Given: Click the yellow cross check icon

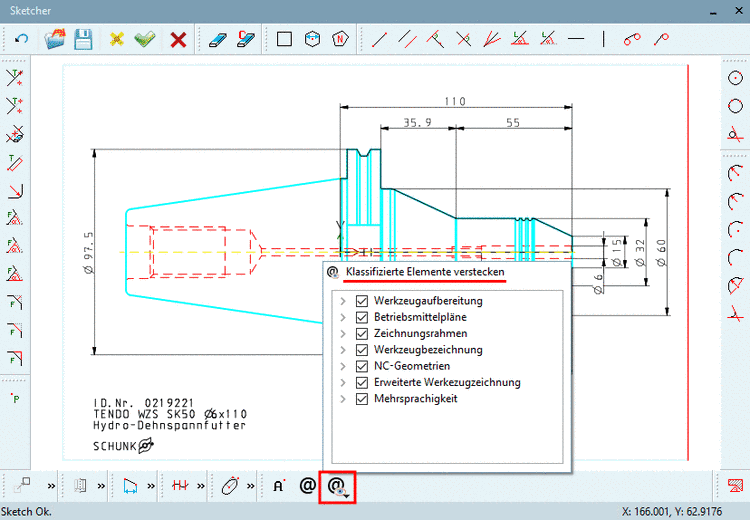Looking at the screenshot, I should pyautogui.click(x=116, y=39).
